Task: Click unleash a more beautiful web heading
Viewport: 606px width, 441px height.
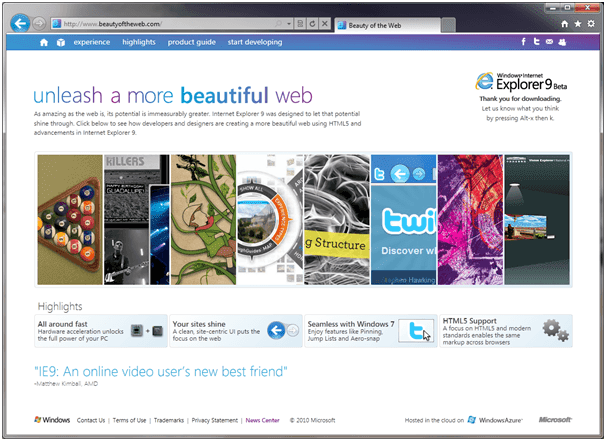Action: pyautogui.click(x=173, y=95)
